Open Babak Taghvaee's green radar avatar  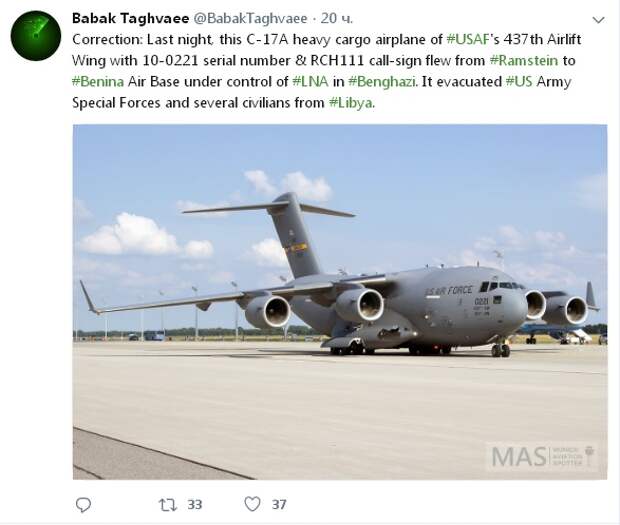pyautogui.click(x=36, y=36)
